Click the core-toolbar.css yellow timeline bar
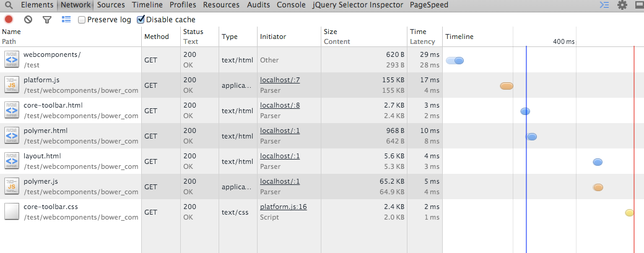Viewport: 644px width, 253px height. [629, 212]
